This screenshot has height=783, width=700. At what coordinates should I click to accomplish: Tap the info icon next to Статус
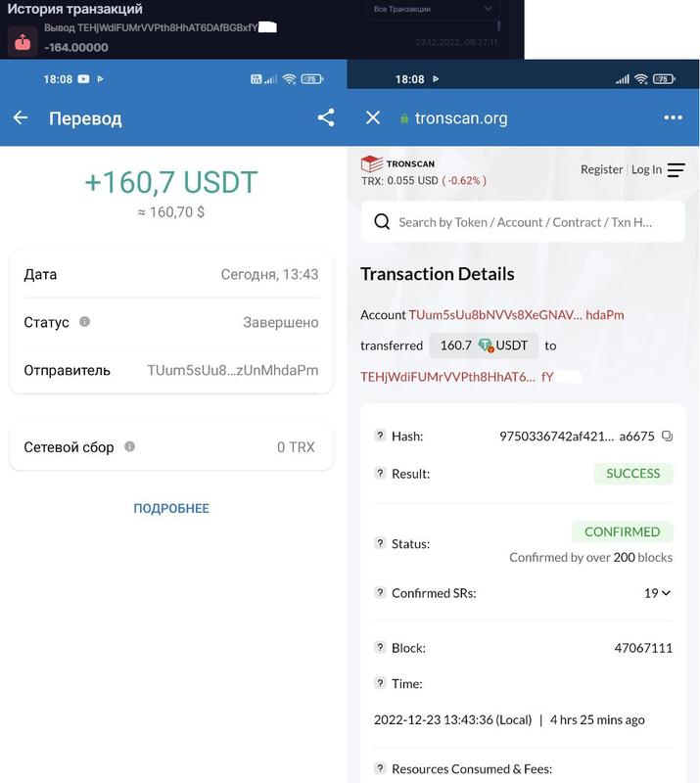(84, 321)
